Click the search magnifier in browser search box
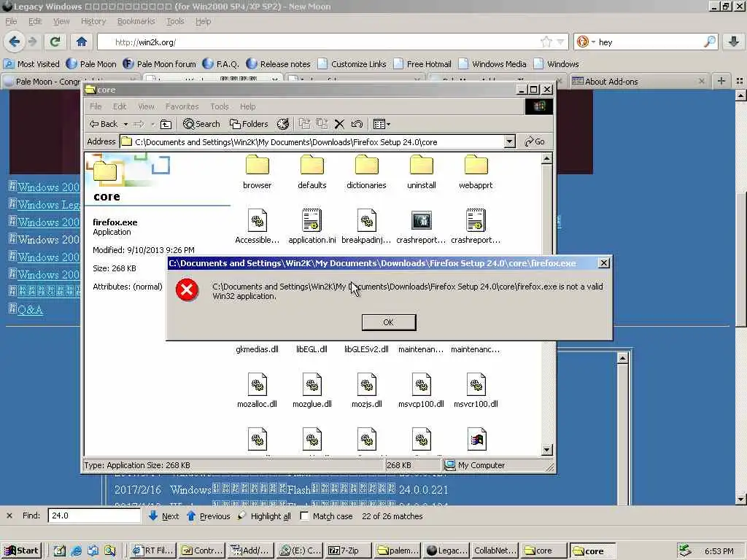The width and height of the screenshot is (747, 560). [x=709, y=42]
